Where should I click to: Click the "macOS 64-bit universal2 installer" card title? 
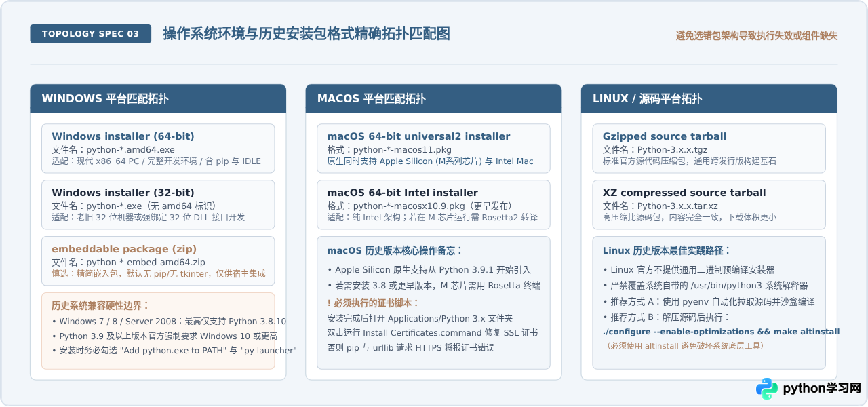[x=418, y=136]
